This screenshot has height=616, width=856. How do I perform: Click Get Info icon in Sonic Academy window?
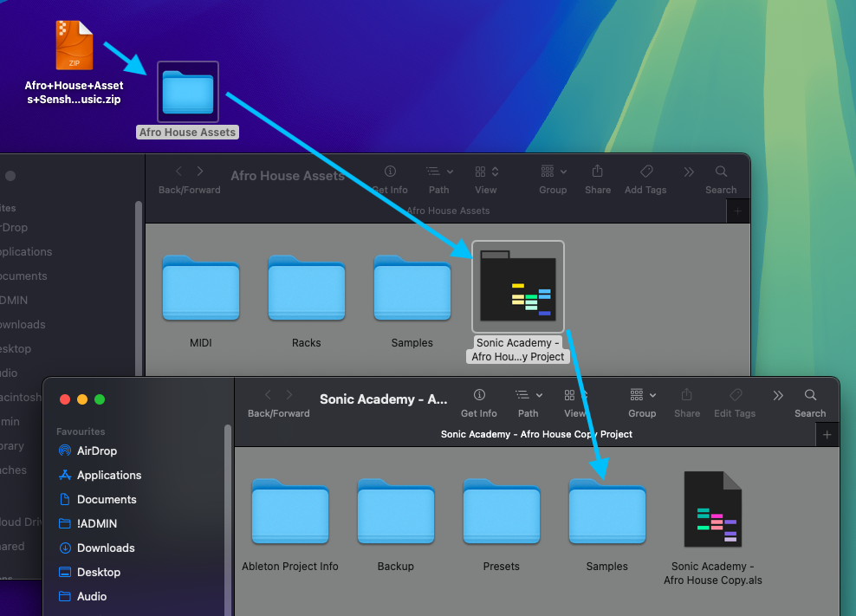point(479,395)
